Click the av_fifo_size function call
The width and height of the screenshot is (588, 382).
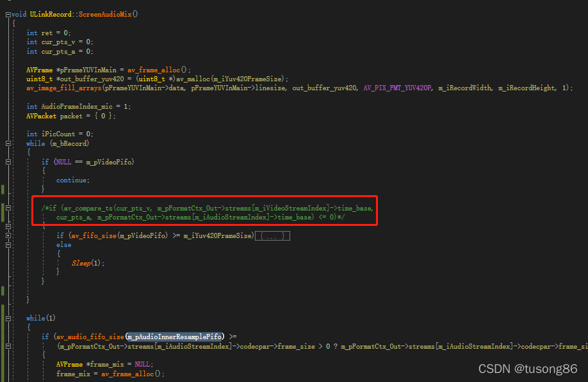pos(94,235)
